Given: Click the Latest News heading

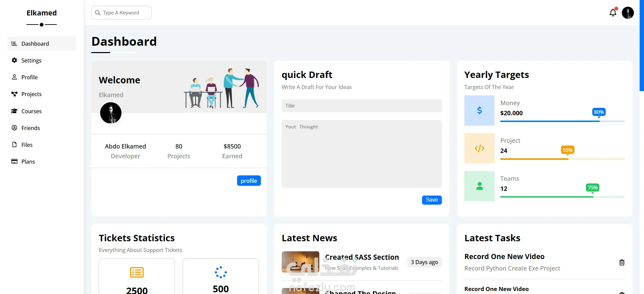Looking at the screenshot, I should click(309, 238).
